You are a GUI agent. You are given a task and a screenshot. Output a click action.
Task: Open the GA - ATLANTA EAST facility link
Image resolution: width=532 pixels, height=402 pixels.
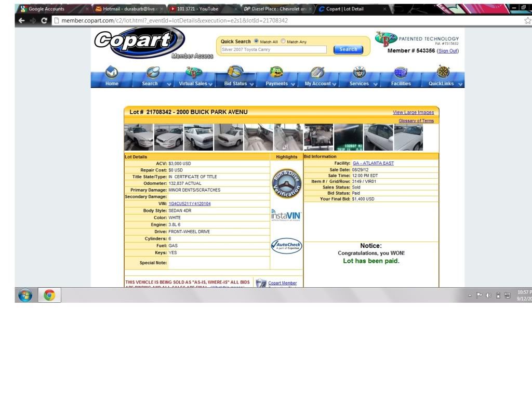(373, 163)
